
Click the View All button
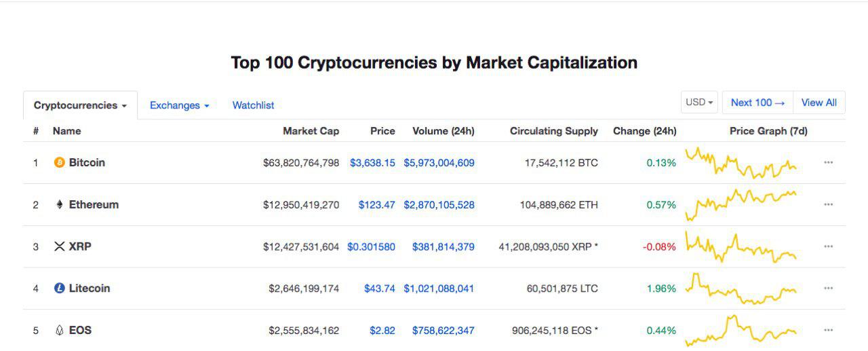819,103
